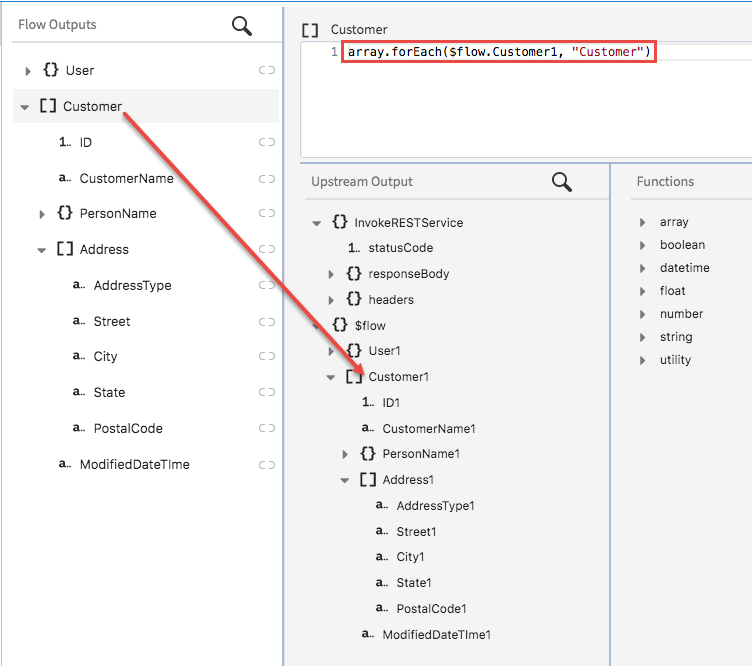This screenshot has height=666, width=752.
Task: Click the Flow Outputs search magnifier icon
Action: pos(242,25)
